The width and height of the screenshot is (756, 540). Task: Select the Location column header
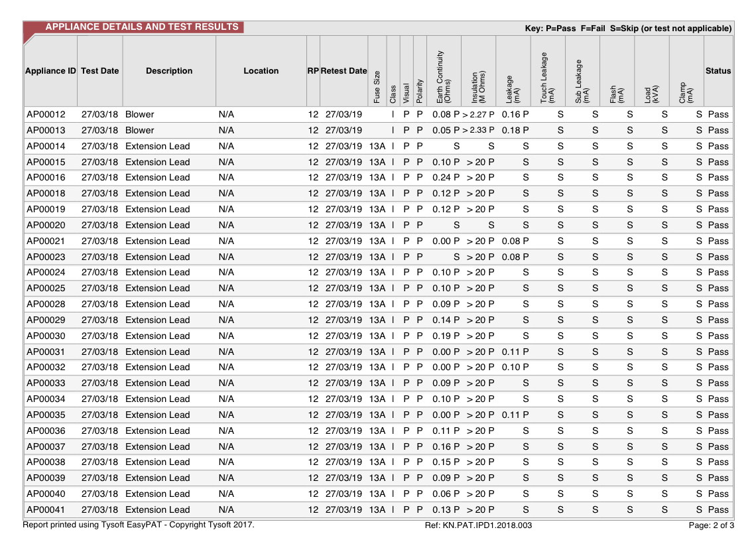[x=261, y=71]
